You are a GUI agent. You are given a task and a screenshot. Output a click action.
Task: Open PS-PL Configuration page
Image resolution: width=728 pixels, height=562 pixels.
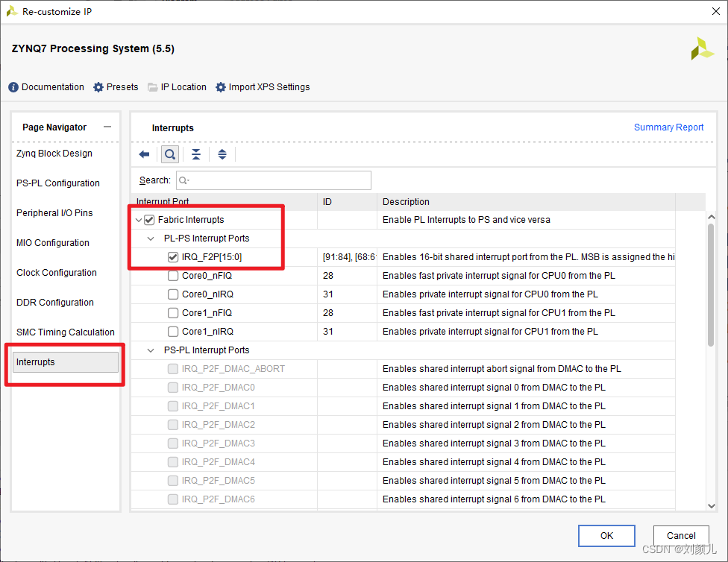tap(58, 183)
